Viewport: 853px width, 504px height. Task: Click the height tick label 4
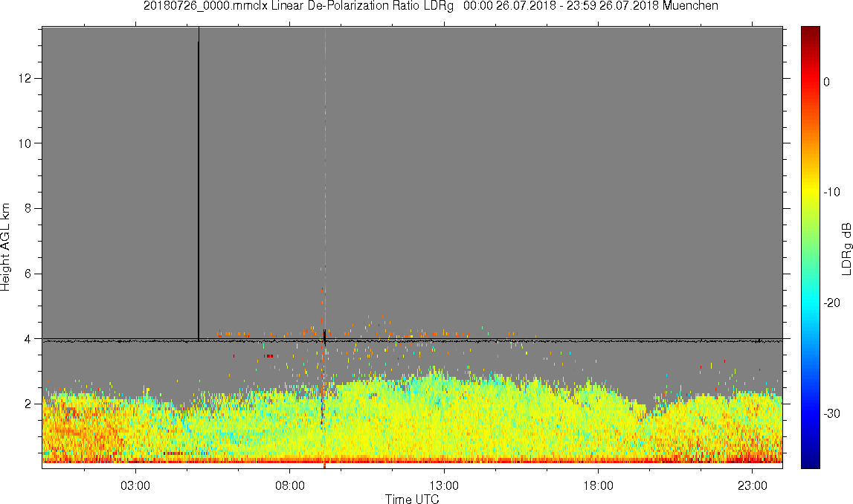pos(29,339)
